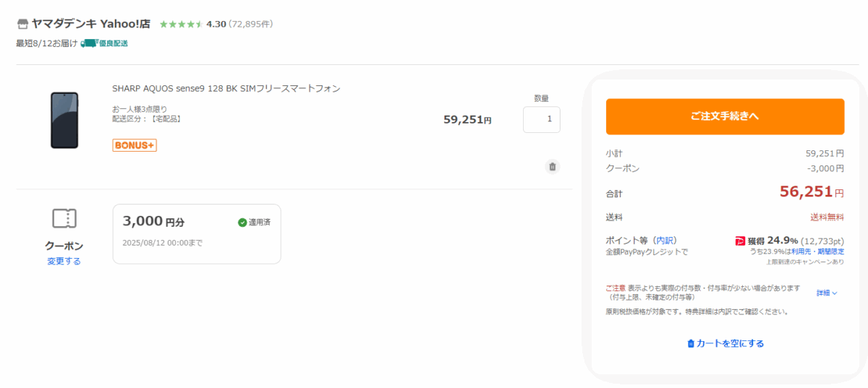The height and width of the screenshot is (388, 868).
Task: Expand the 詳細 dropdown
Action: (827, 293)
